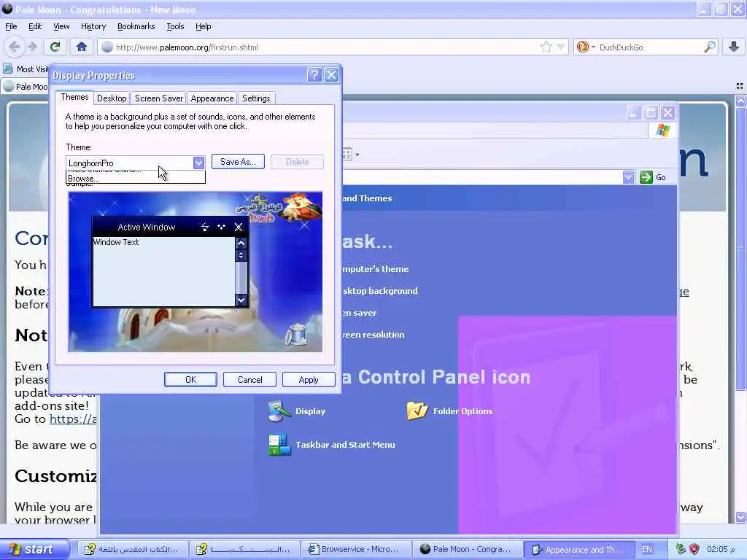747x560 pixels.
Task: Click the theme sample preview image
Action: (x=196, y=272)
